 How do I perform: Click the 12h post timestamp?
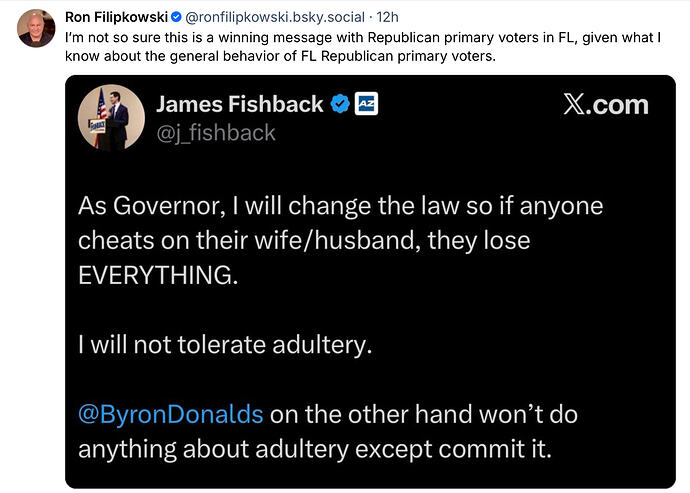387,17
